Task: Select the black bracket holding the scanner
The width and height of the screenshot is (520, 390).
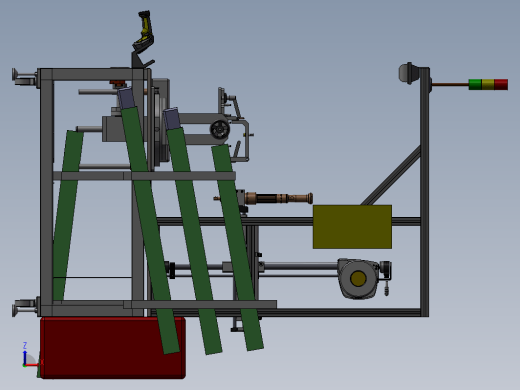Action: (141, 61)
